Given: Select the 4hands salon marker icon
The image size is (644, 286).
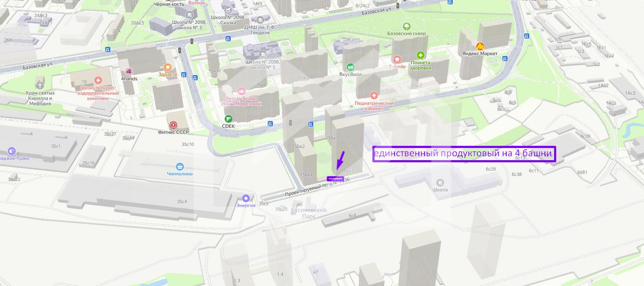Looking at the screenshot, I should [x=129, y=72].
